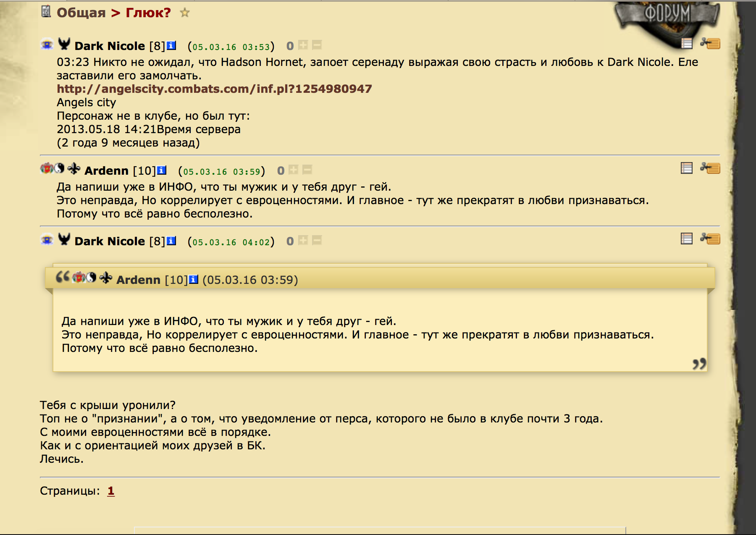Click quote-reply icon on the first post
Screen dimensions: 756x535
[x=710, y=43]
